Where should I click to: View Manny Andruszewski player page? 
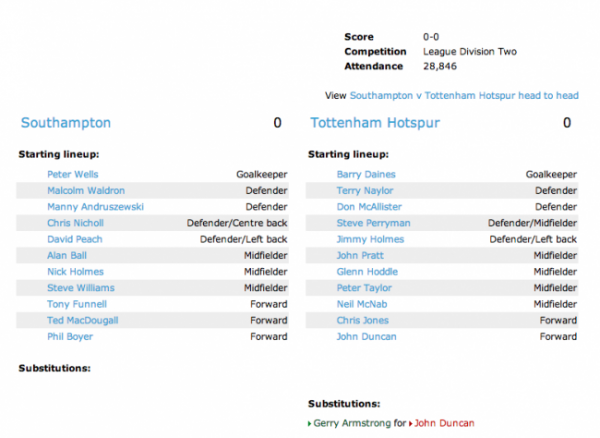click(95, 207)
